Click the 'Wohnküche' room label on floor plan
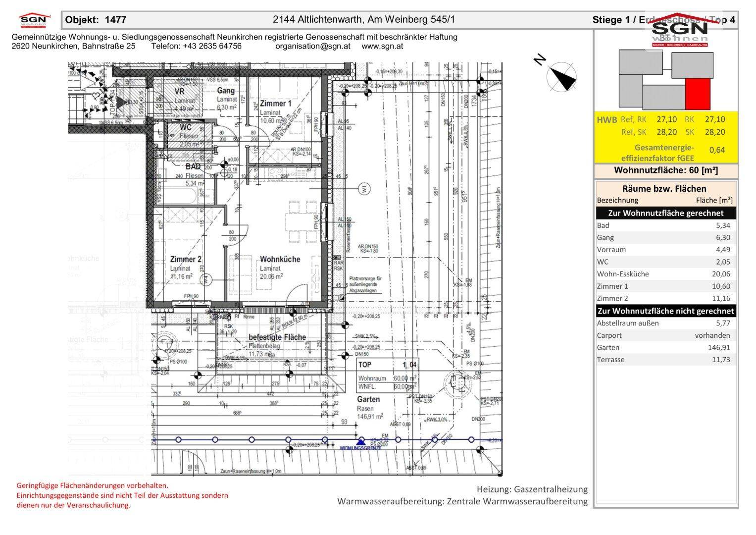Screen dimensions: 756x535 click(280, 260)
